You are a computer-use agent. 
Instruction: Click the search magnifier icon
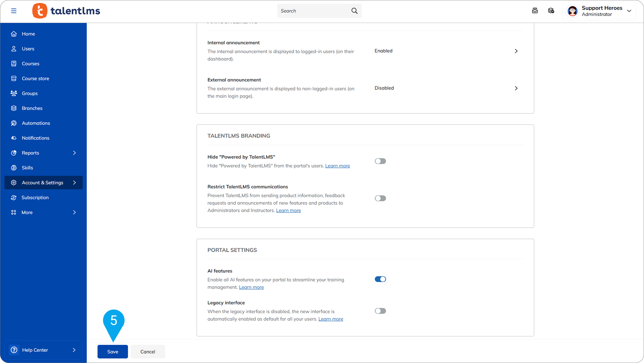(354, 11)
